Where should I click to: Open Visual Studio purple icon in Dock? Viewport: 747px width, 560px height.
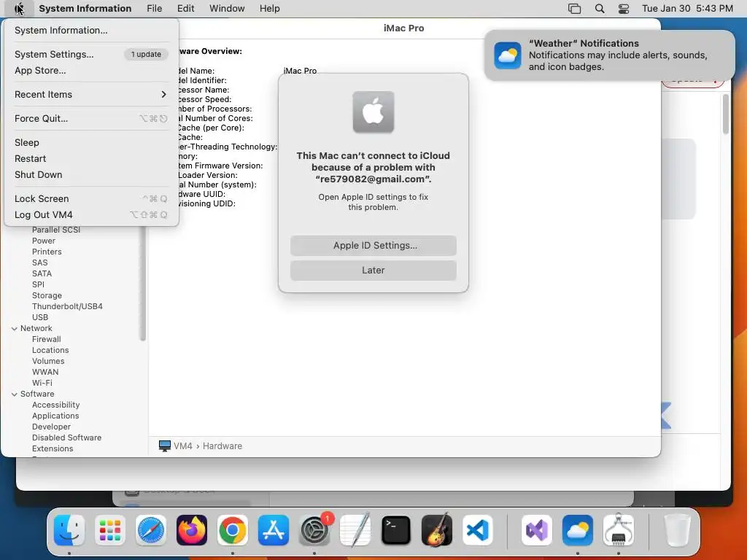pos(537,530)
